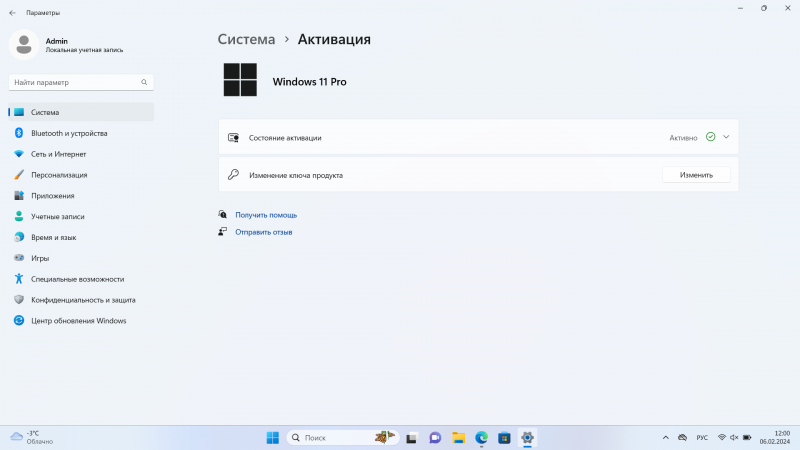This screenshot has height=450, width=800.
Task: Click the battery tray icon
Action: click(747, 438)
